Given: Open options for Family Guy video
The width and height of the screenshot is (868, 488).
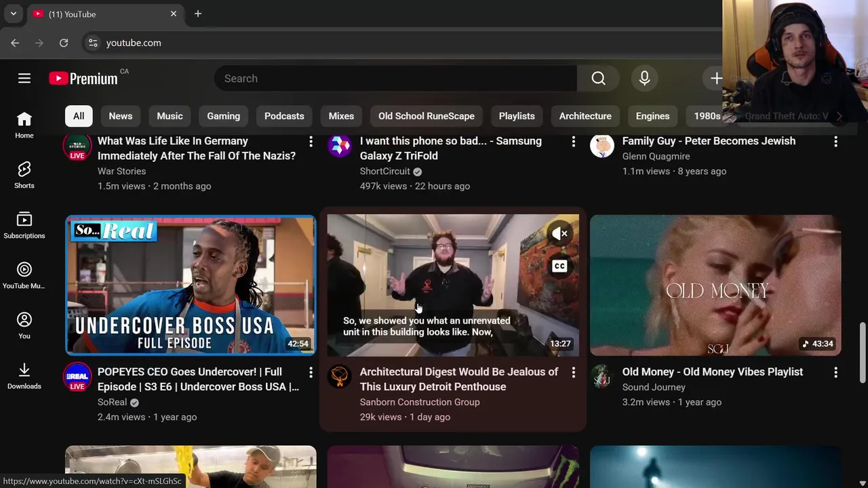Looking at the screenshot, I should (835, 142).
